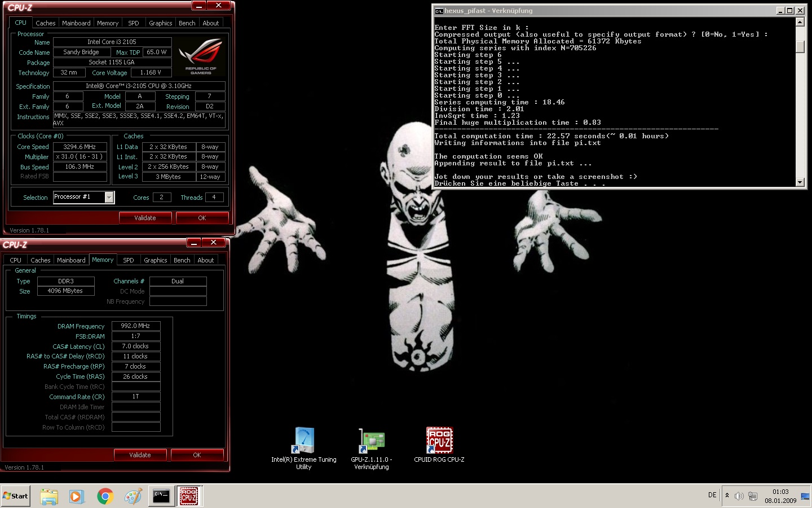Image resolution: width=812 pixels, height=508 pixels.
Task: Click processor Name field Intel Core i3 2105
Action: (112, 42)
